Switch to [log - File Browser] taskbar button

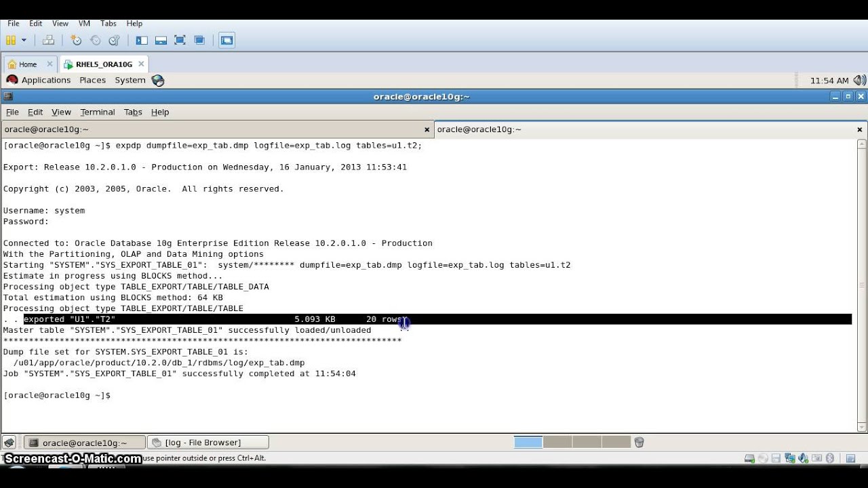(x=208, y=443)
